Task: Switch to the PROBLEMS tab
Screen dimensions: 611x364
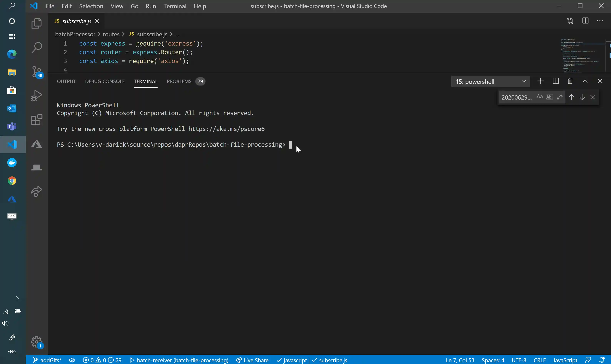Action: click(x=179, y=81)
